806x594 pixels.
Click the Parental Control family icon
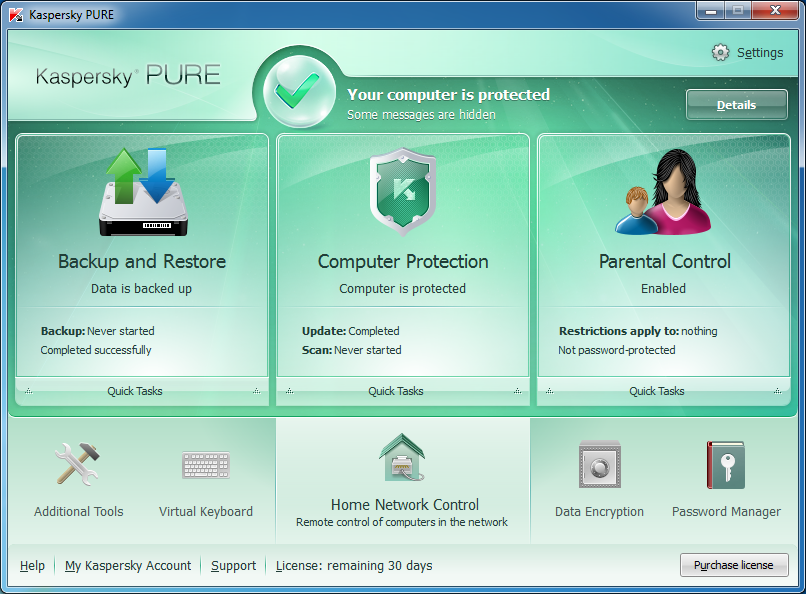click(x=663, y=192)
